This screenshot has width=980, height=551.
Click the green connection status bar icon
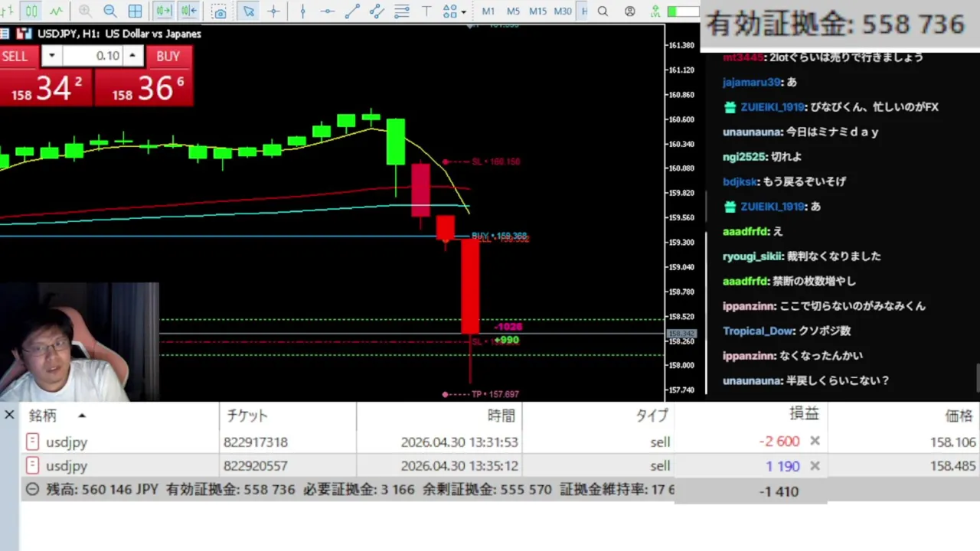(x=682, y=11)
